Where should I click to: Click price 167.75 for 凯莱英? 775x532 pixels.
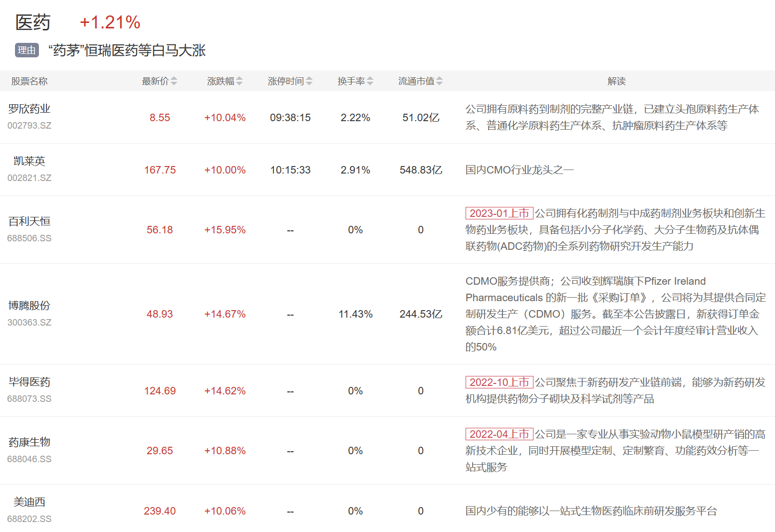(160, 170)
